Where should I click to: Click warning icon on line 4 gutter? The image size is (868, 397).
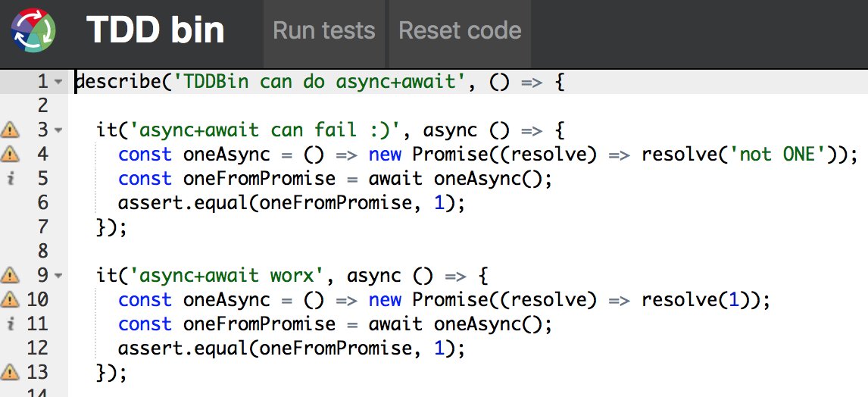click(x=10, y=154)
